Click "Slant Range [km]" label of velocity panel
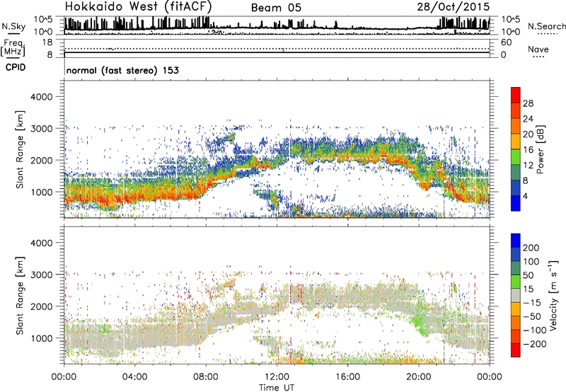The height and width of the screenshot is (392, 566). pyautogui.click(x=20, y=296)
